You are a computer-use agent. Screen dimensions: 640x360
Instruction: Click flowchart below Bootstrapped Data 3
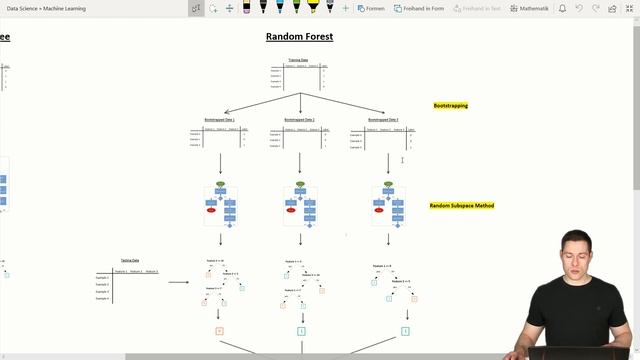388,205
